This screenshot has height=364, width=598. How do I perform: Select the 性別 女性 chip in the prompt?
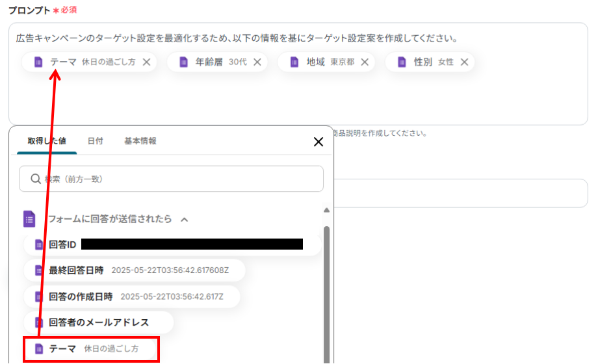click(x=430, y=62)
